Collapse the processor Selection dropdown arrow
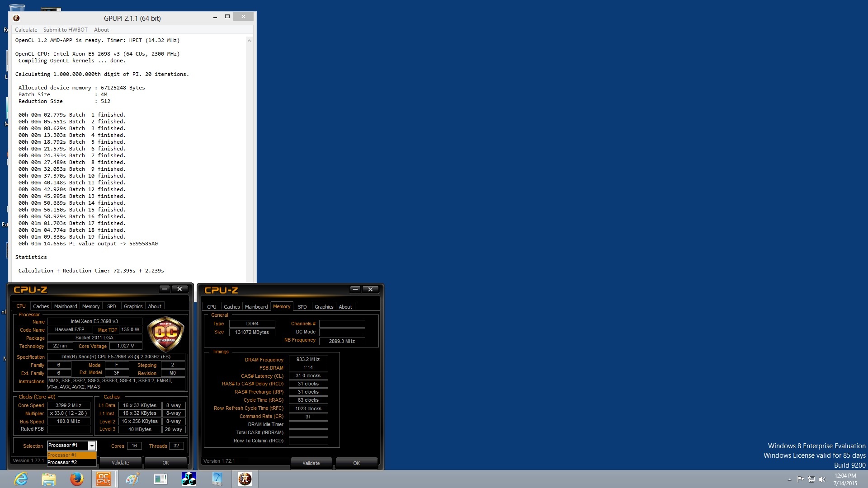Viewport: 868px width, 488px height. click(x=92, y=446)
